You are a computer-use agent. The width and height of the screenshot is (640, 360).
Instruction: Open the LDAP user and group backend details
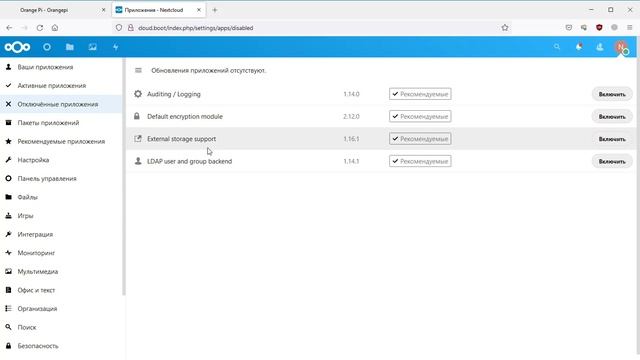coord(189,161)
